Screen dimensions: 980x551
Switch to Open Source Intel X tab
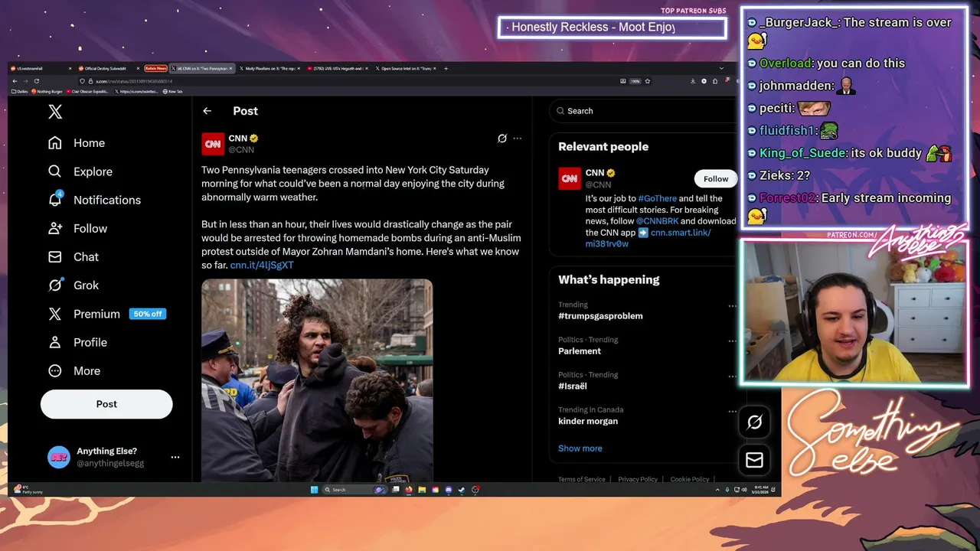point(406,68)
